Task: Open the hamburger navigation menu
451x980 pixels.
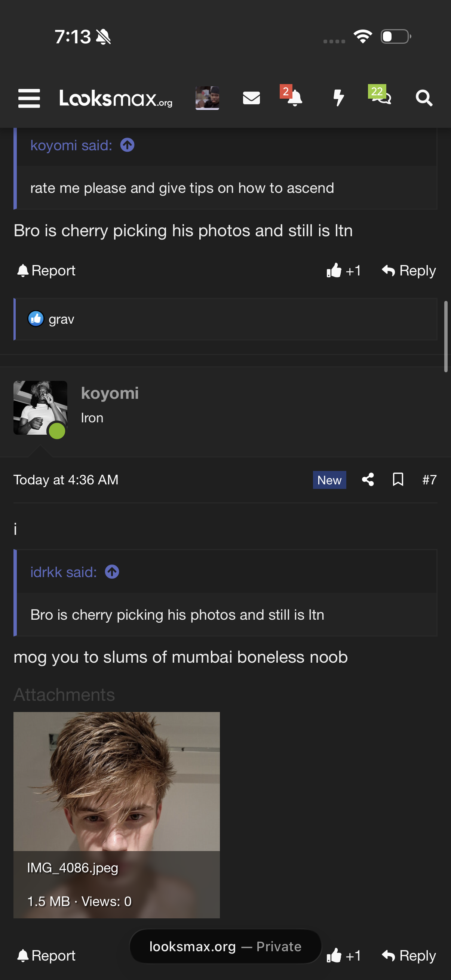Action: point(29,98)
